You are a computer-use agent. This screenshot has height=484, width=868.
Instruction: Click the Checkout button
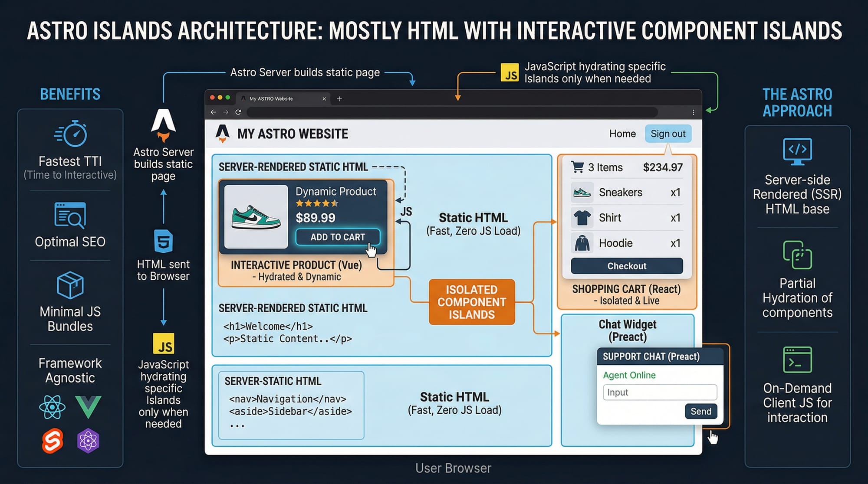pyautogui.click(x=627, y=266)
